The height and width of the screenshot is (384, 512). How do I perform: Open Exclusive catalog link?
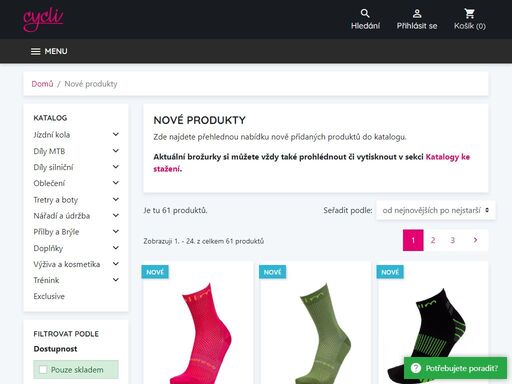coord(49,296)
